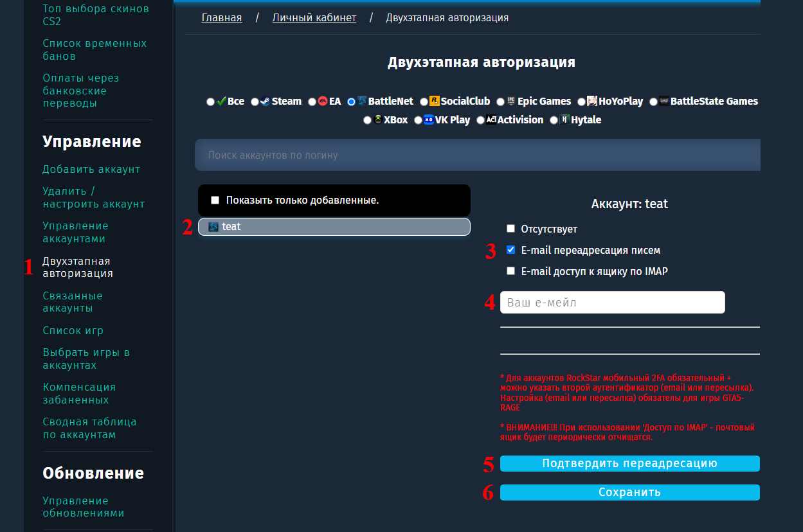
Task: Click the BattleState Games logo icon
Action: [664, 101]
